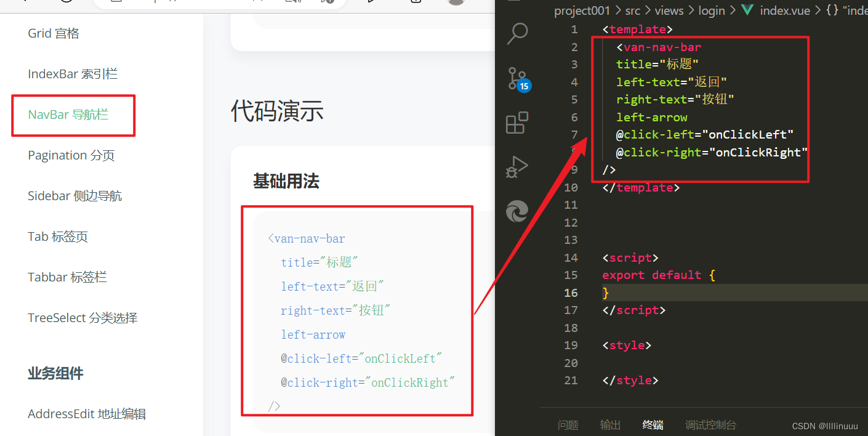Click line number 12 in the editor gutter

coord(571,222)
